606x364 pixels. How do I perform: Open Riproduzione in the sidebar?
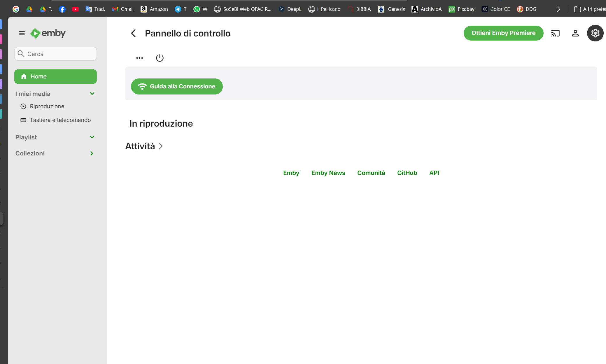[x=47, y=106]
